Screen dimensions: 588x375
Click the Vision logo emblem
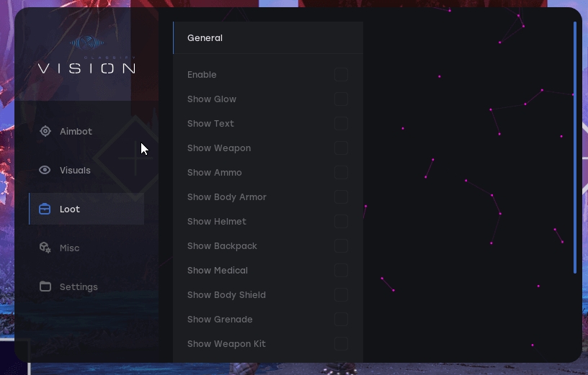(87, 42)
